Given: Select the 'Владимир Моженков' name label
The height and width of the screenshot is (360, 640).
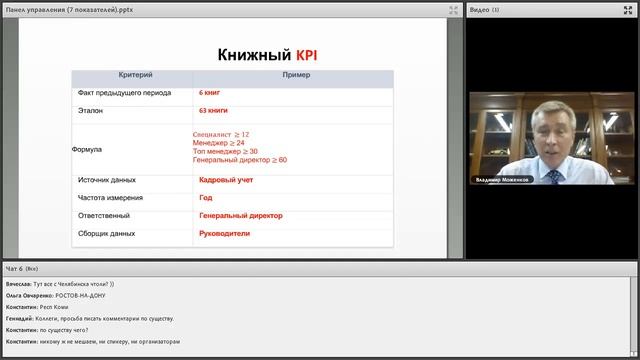Looking at the screenshot, I should point(502,180).
